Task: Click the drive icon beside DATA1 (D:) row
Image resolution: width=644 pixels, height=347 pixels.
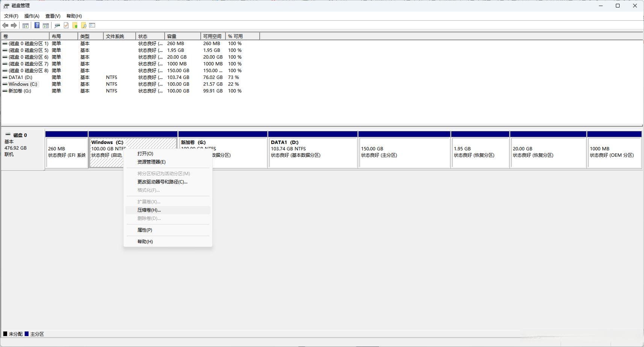Action: pyautogui.click(x=5, y=77)
